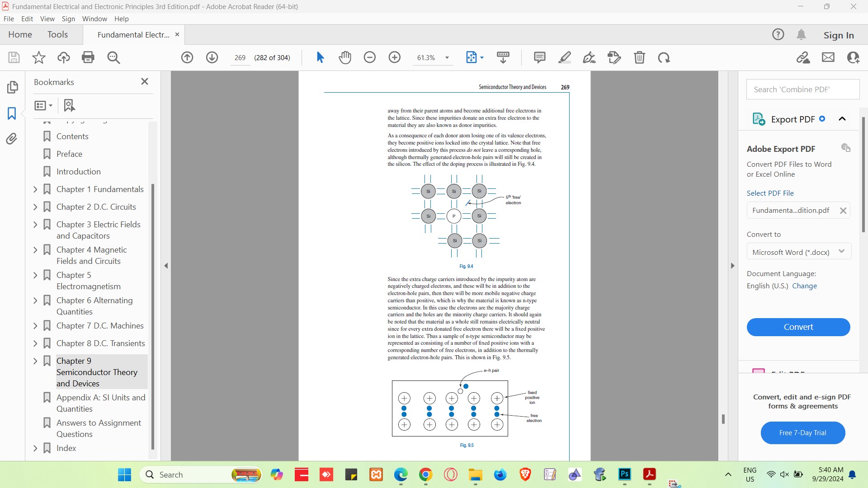Go to previous page with up arrow
The width and height of the screenshot is (868, 488).
click(x=187, y=57)
